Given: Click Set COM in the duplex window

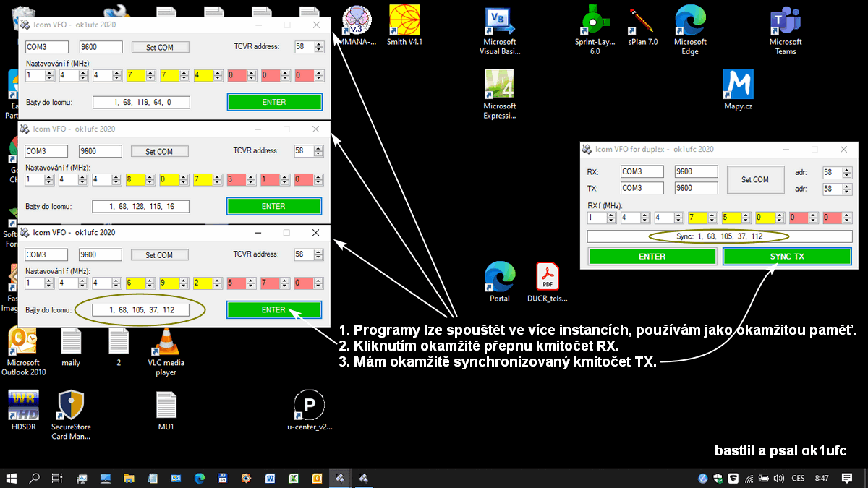Looking at the screenshot, I should [755, 179].
